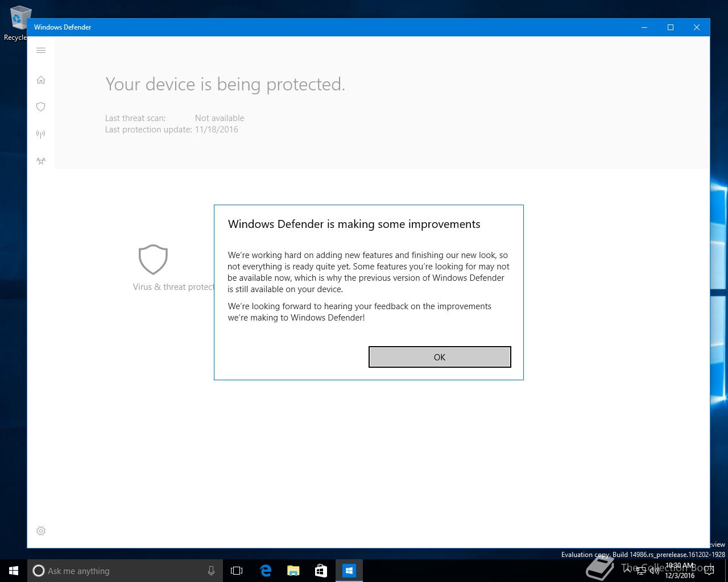Select the Virus & threat protection shield
The image size is (728, 582).
coord(153,260)
